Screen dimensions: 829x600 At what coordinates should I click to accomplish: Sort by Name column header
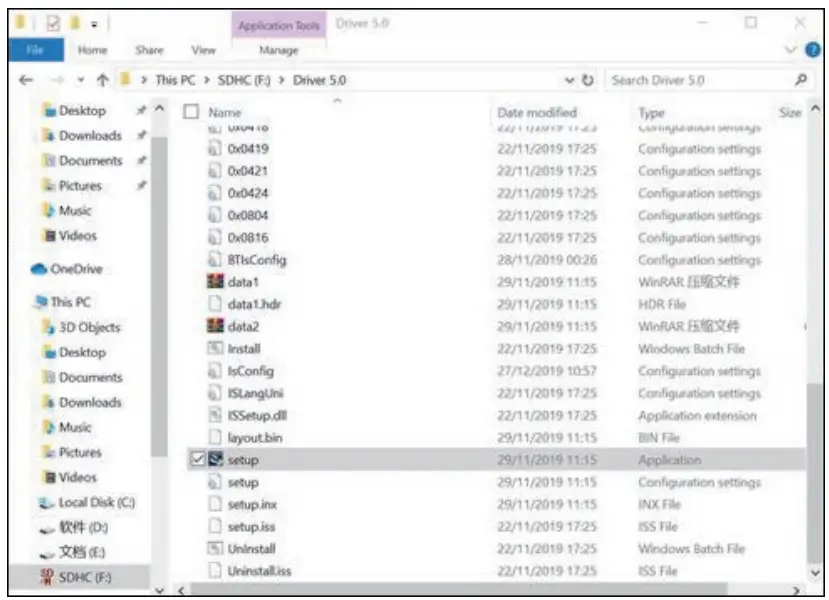[225, 113]
